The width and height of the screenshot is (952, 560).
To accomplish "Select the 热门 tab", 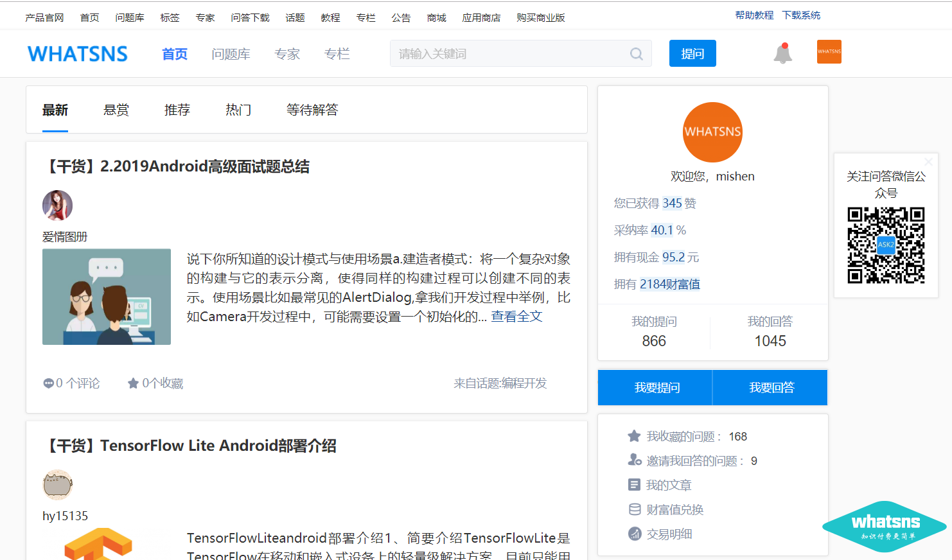I will [x=238, y=110].
